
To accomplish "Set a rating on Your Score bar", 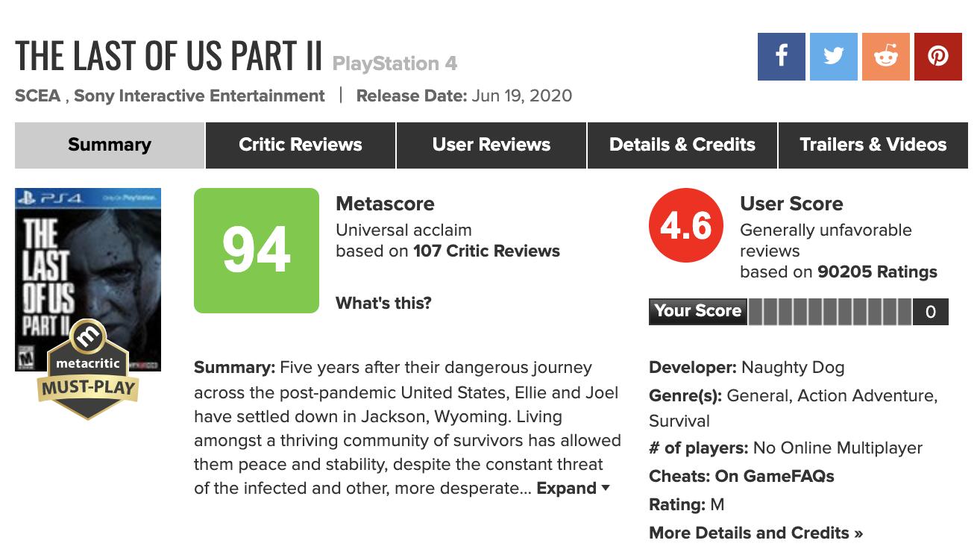I will tap(829, 312).
